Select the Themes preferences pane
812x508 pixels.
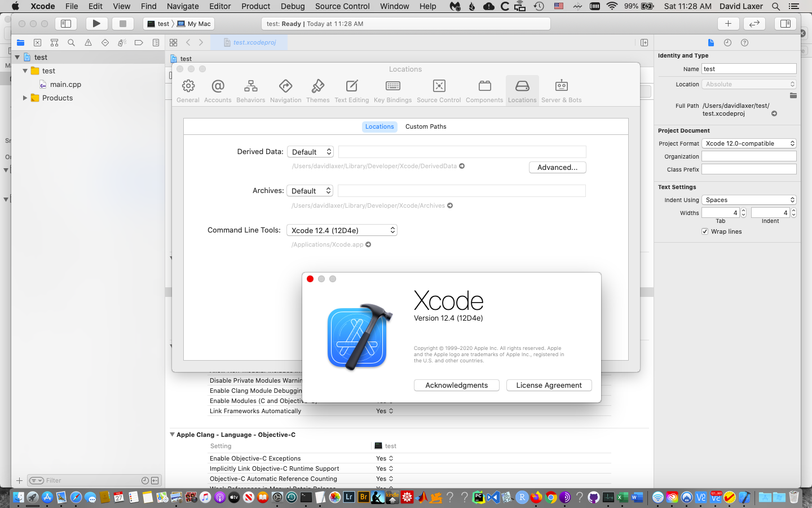(318, 90)
